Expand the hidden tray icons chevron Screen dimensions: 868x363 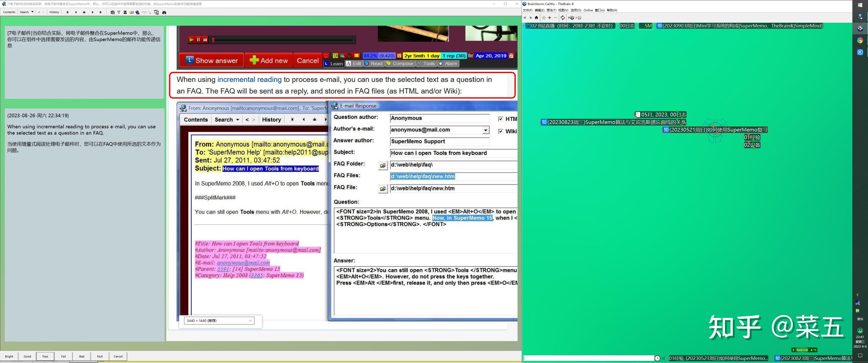click(858, 295)
